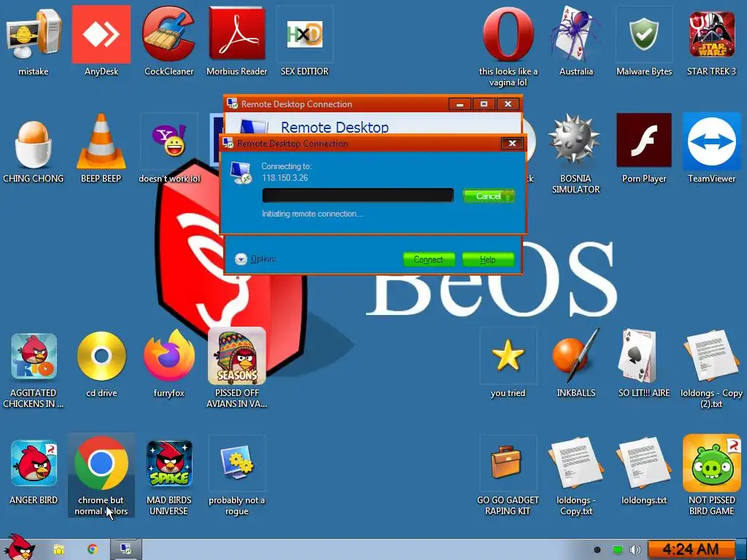747x560 pixels.
Task: Select the you tried star icon
Action: pos(508,363)
